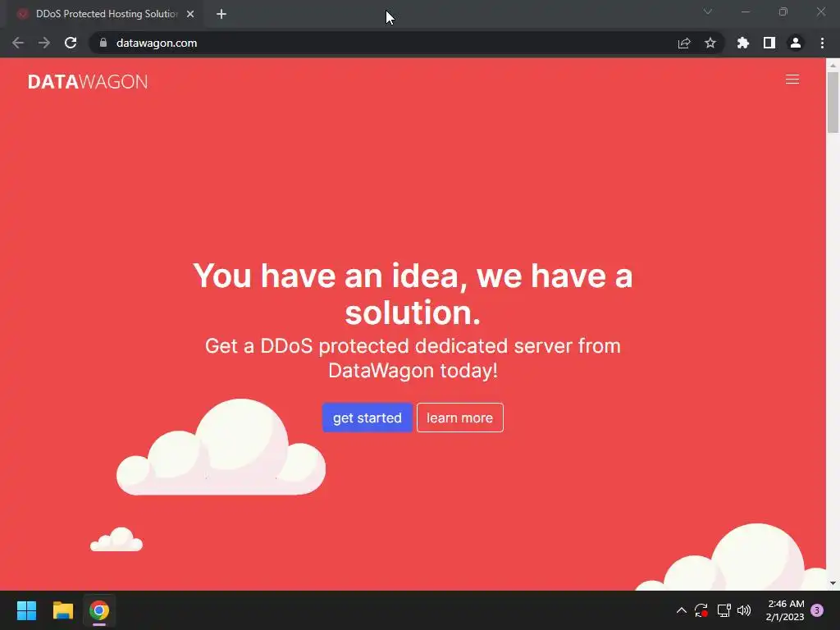Open the Chrome profile menu
Viewport: 840px width, 630px height.
[796, 43]
